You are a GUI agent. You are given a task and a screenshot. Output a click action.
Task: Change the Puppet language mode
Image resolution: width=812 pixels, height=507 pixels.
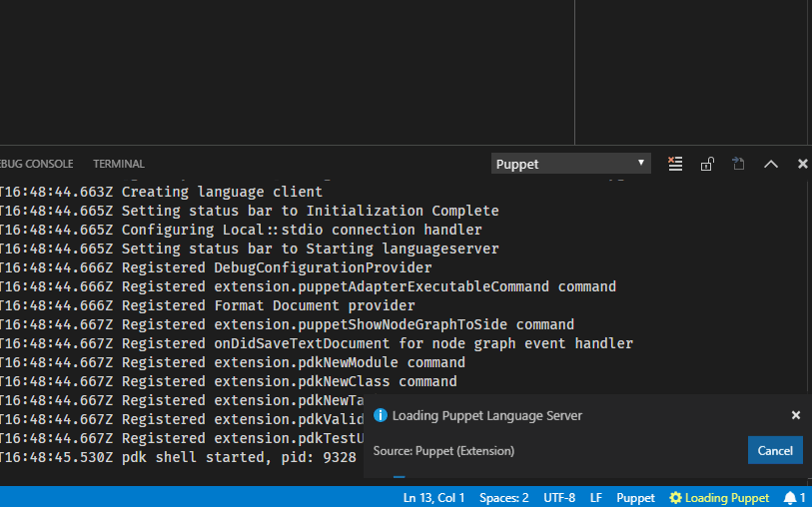coord(635,498)
